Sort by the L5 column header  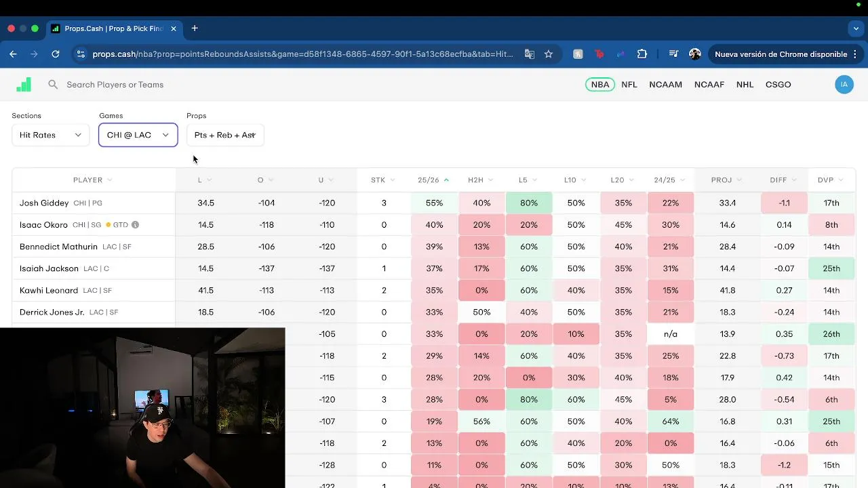click(x=528, y=180)
